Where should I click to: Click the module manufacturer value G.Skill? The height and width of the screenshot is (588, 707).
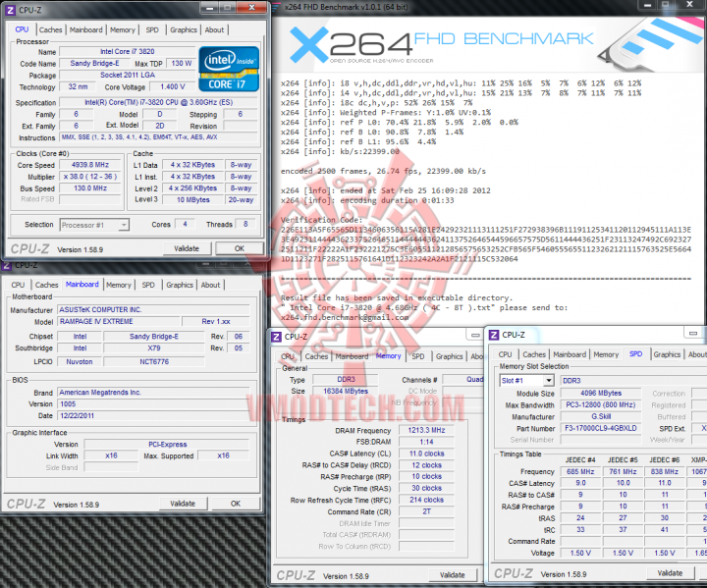[x=601, y=416]
